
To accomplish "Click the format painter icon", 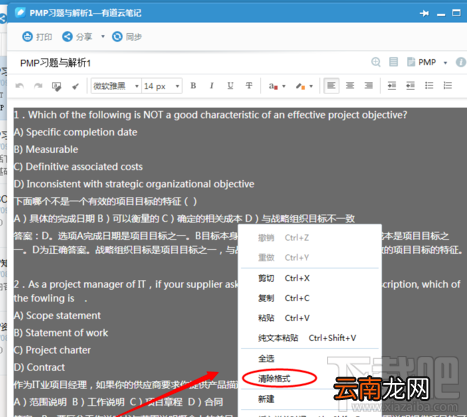I will tap(57, 86).
